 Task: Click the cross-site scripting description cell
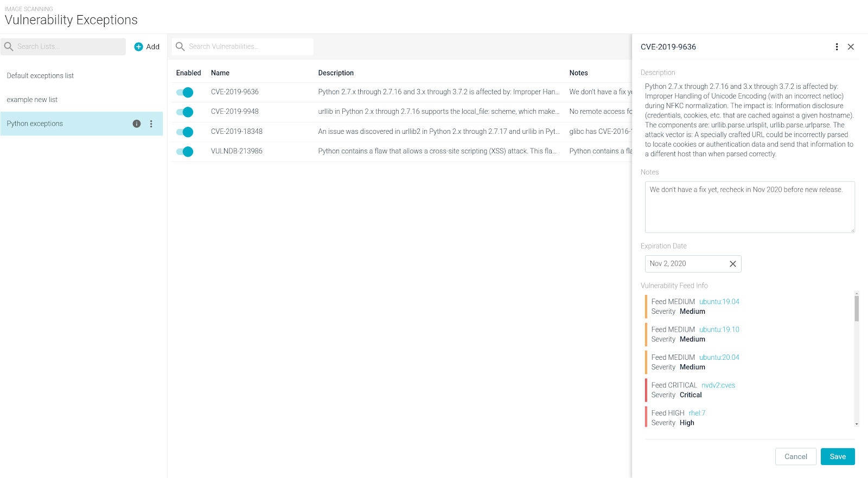click(437, 151)
